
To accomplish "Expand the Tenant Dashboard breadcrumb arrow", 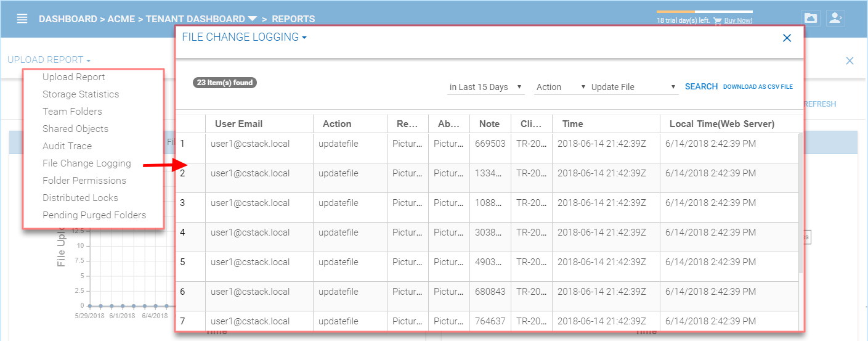I will pyautogui.click(x=253, y=19).
